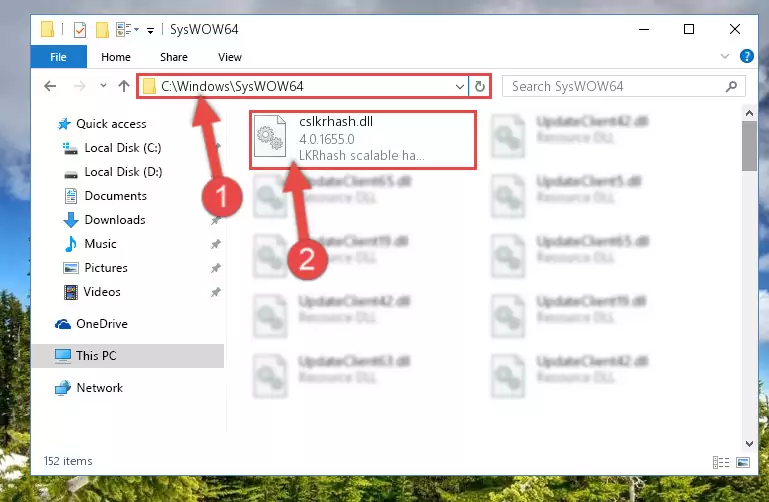Click the cslkrhash.dll gear file icon
This screenshot has width=769, height=502.
point(270,136)
